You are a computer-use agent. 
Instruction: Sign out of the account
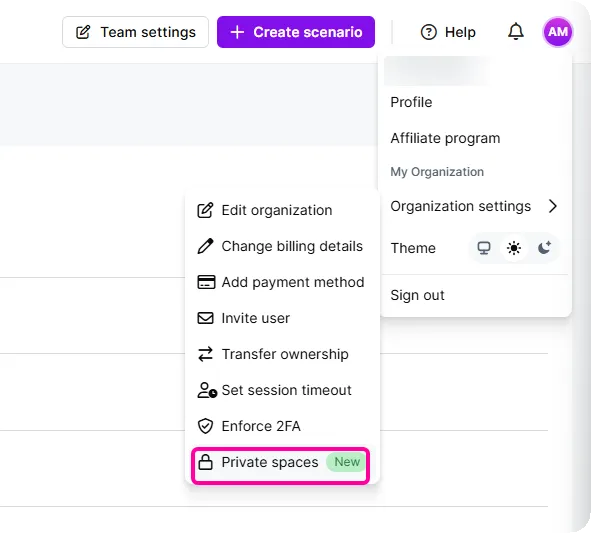click(417, 295)
